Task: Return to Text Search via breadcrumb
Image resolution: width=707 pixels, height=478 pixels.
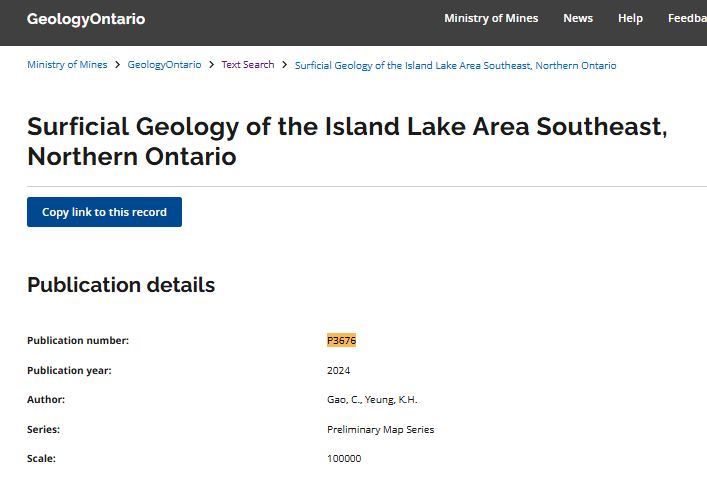Action: [247, 65]
